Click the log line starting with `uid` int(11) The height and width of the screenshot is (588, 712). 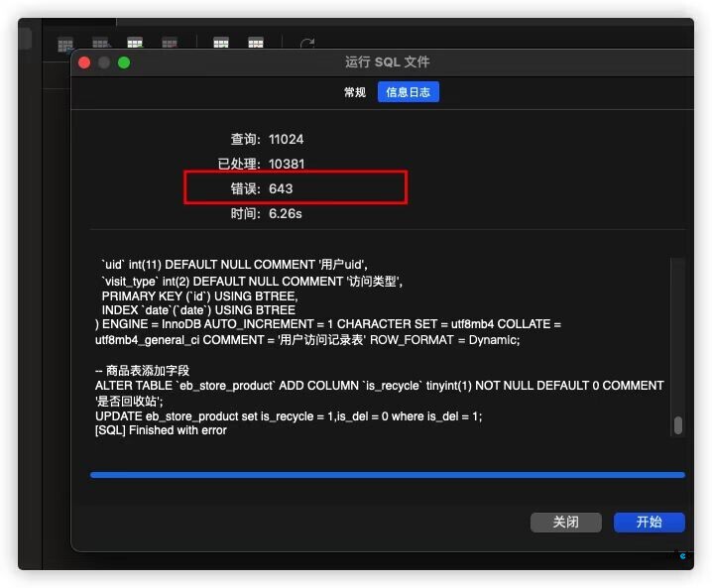point(234,265)
